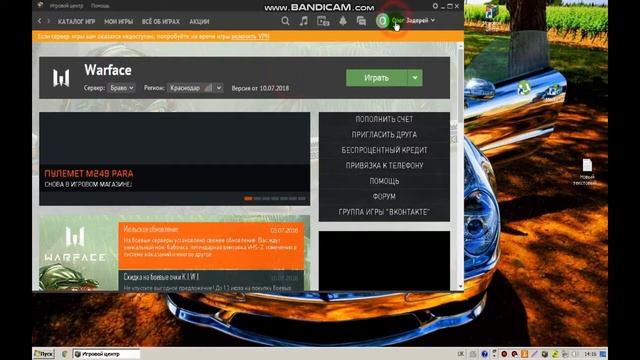Expand the user account menu chevron

coord(433,20)
